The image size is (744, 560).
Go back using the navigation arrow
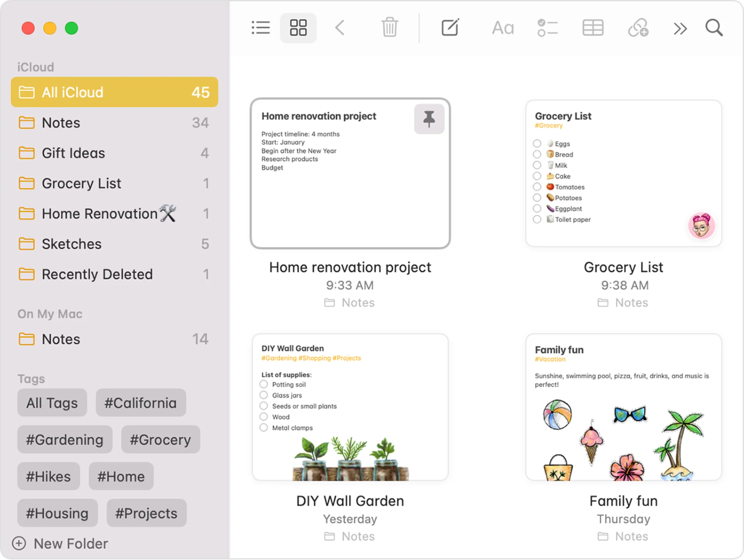[340, 27]
